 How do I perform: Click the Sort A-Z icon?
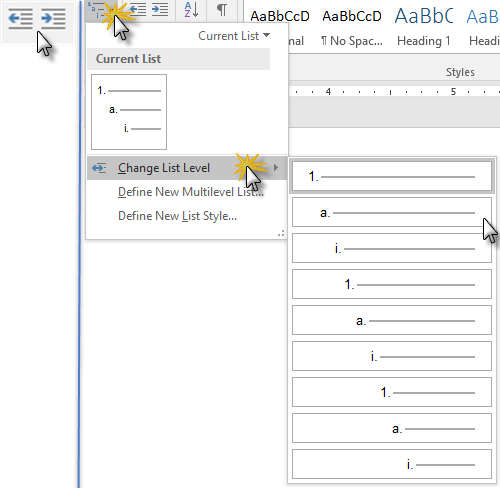[191, 10]
